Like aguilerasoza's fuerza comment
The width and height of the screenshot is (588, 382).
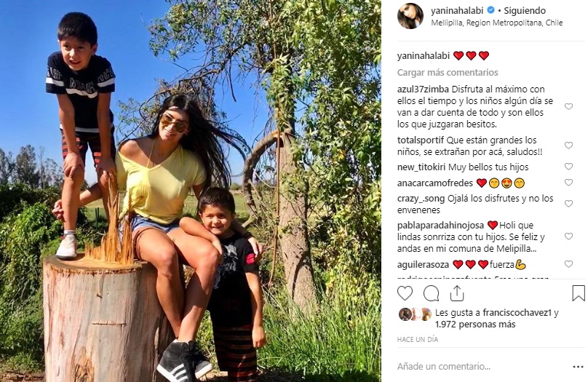569,264
